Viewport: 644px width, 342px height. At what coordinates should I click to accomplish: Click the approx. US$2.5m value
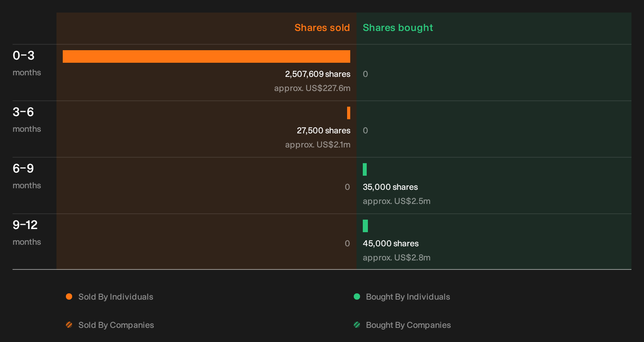397,201
